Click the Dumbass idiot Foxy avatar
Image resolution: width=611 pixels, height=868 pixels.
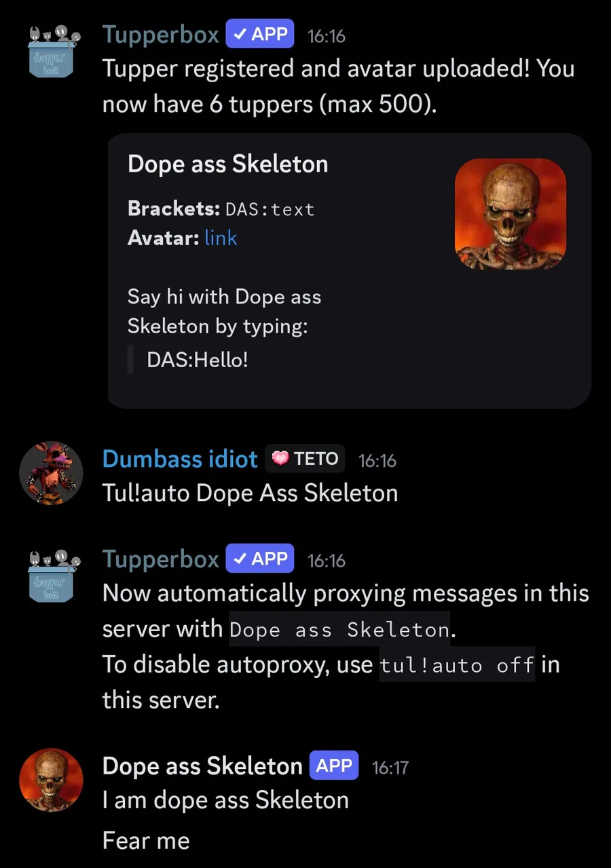[52, 473]
